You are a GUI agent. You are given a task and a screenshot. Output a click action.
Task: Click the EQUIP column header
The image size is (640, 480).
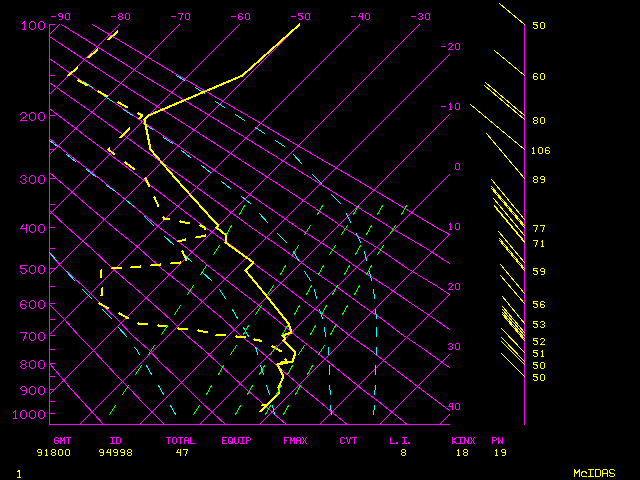click(x=236, y=440)
